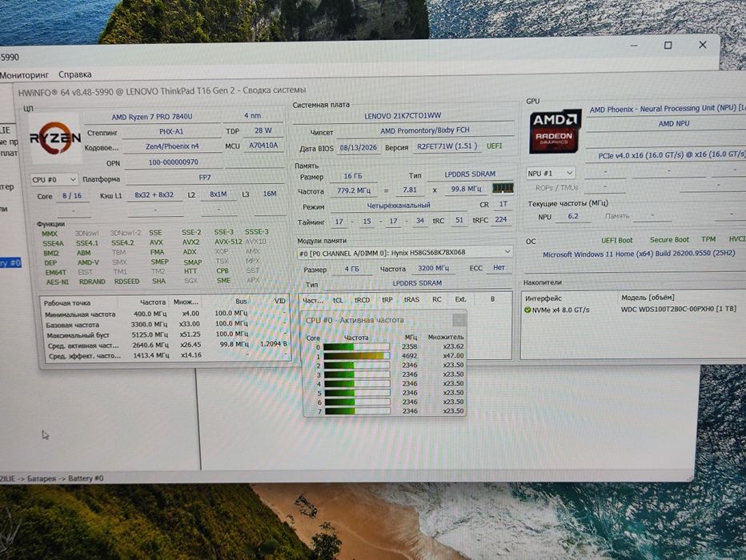This screenshot has height=560, width=746.
Task: Click the tRFC 224 timing value
Action: click(500, 220)
